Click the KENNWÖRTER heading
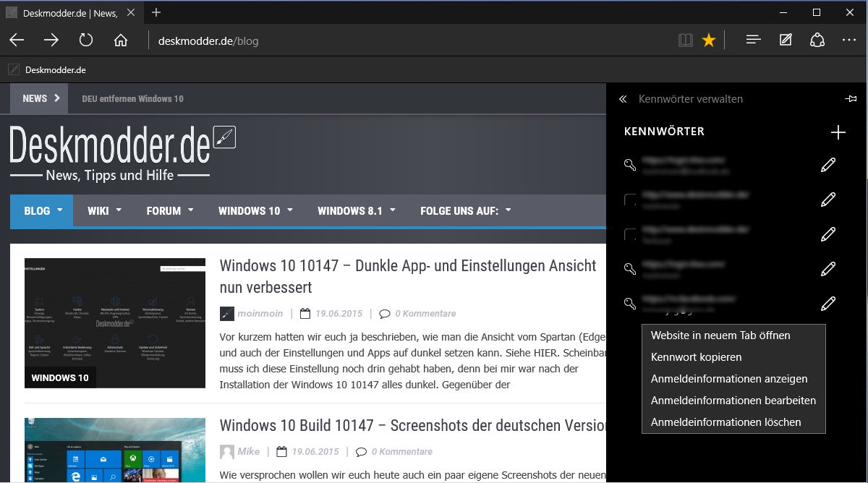868x483 pixels. tap(664, 132)
